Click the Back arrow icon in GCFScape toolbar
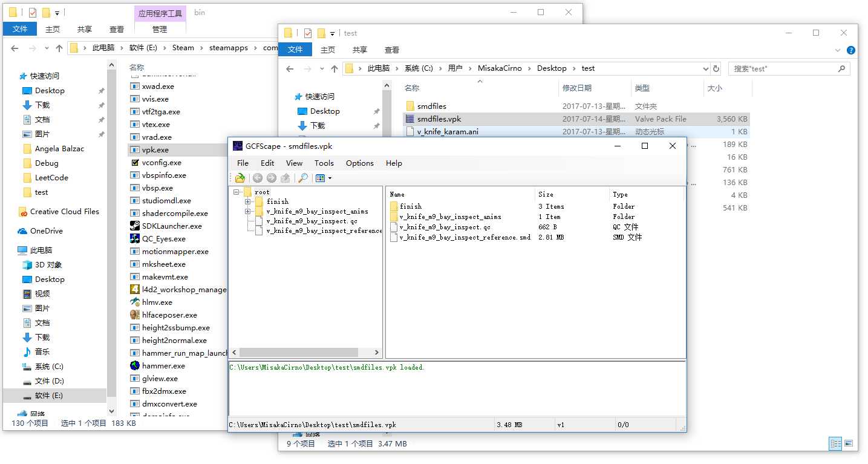 tap(258, 178)
